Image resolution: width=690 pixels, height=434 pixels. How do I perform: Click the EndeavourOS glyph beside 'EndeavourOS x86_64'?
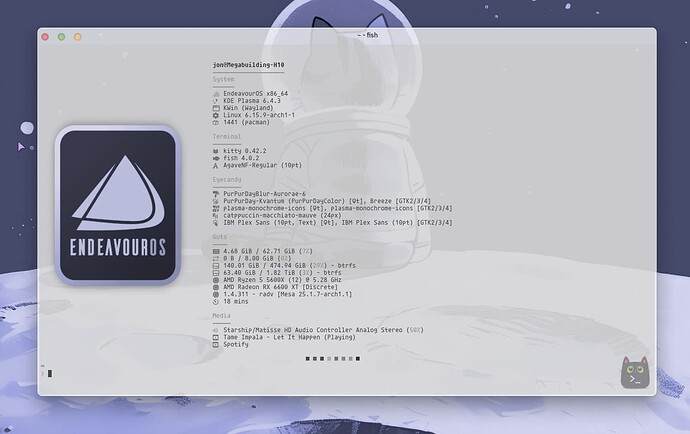click(216, 94)
